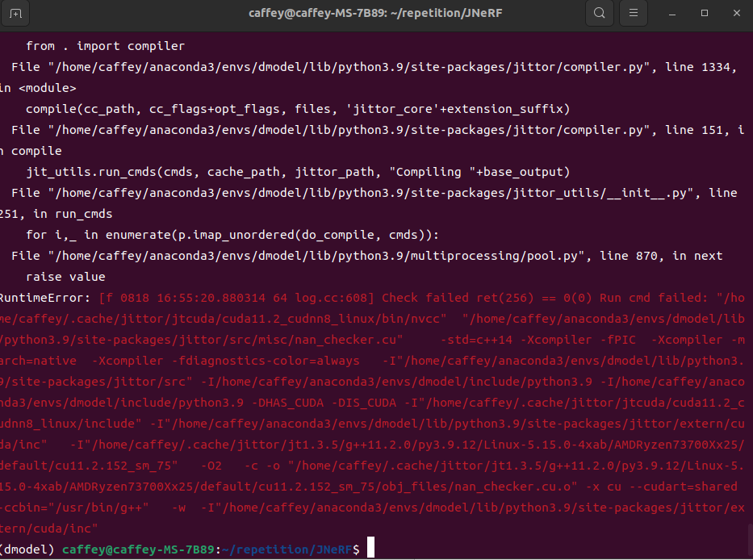Minimize the terminal window

click(x=672, y=14)
